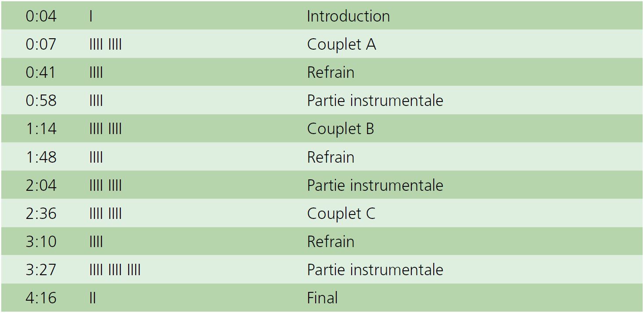Click the 0:04 timestamp
The height and width of the screenshot is (313, 644).
(x=41, y=16)
